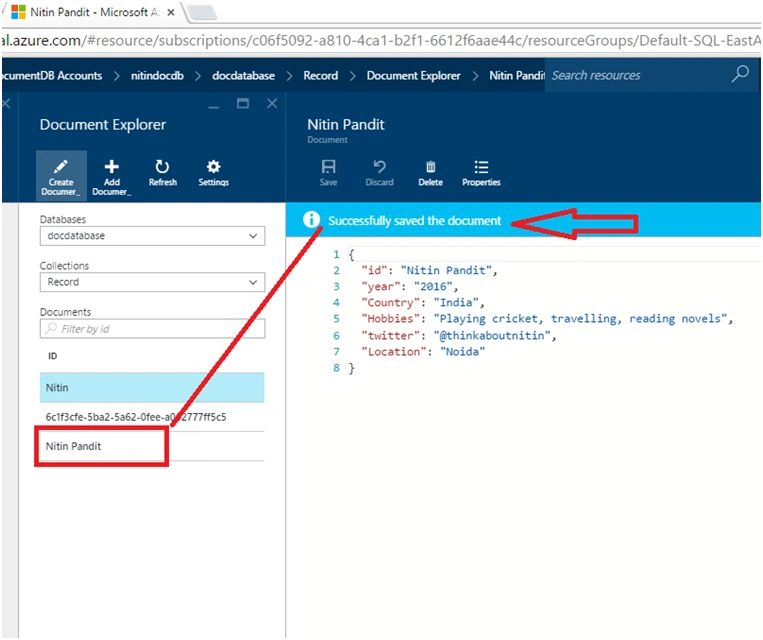Expand the Databases dropdown
The width and height of the screenshot is (763, 640).
(x=152, y=236)
